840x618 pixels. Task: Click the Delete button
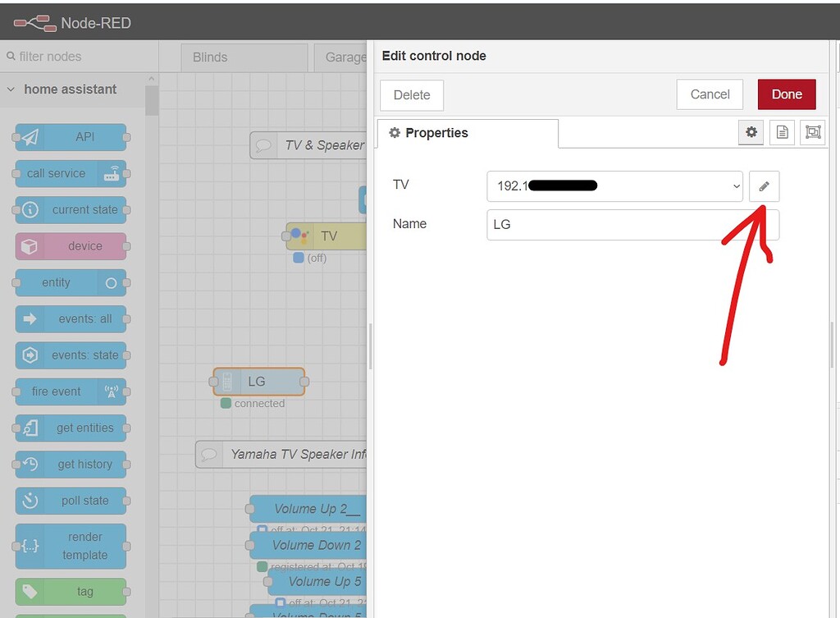tap(412, 95)
